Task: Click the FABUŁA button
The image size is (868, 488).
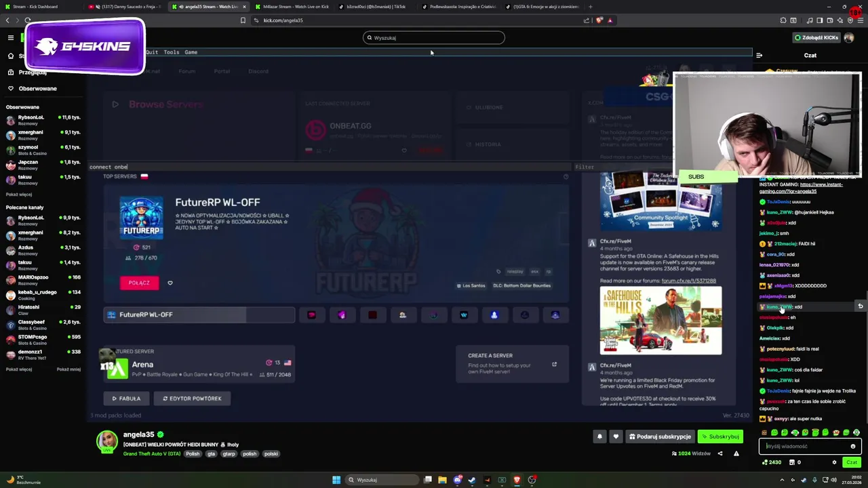Action: 126,399
